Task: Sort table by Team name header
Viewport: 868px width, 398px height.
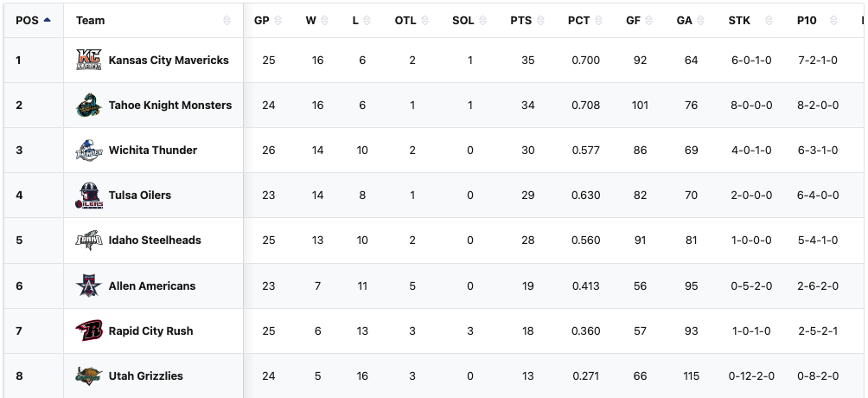Action: coord(90,20)
